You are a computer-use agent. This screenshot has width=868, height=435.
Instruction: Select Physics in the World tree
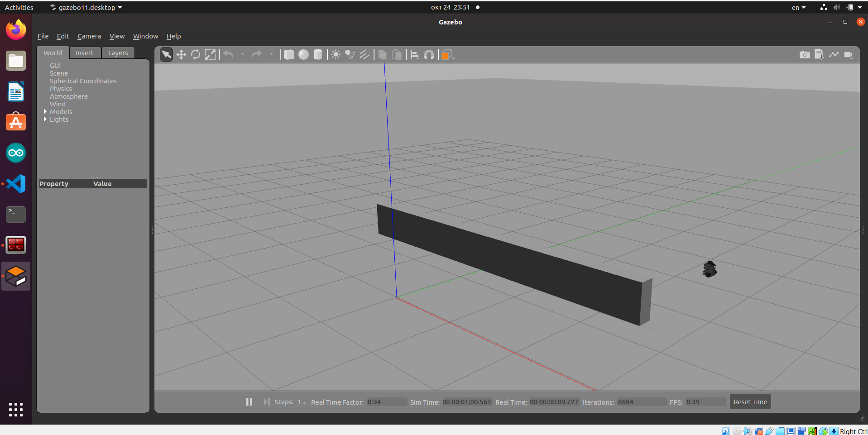click(61, 89)
